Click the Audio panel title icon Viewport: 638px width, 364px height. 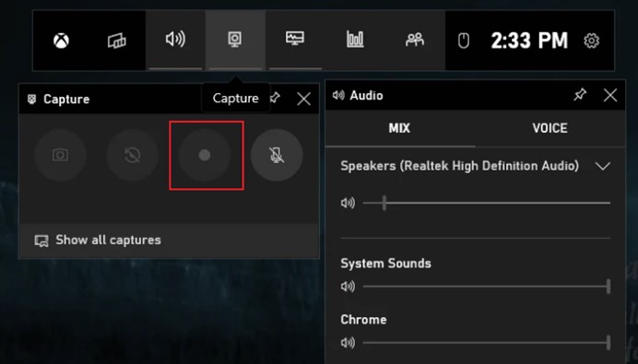pos(338,95)
